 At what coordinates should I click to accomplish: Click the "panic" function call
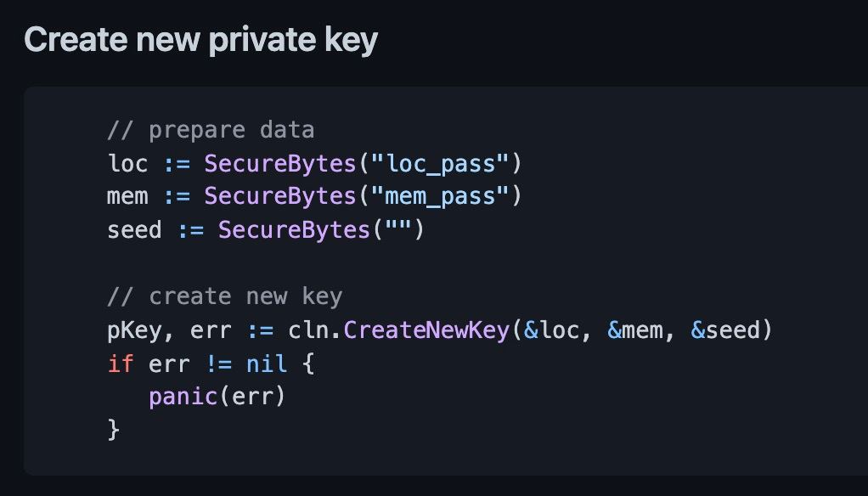[x=183, y=397]
